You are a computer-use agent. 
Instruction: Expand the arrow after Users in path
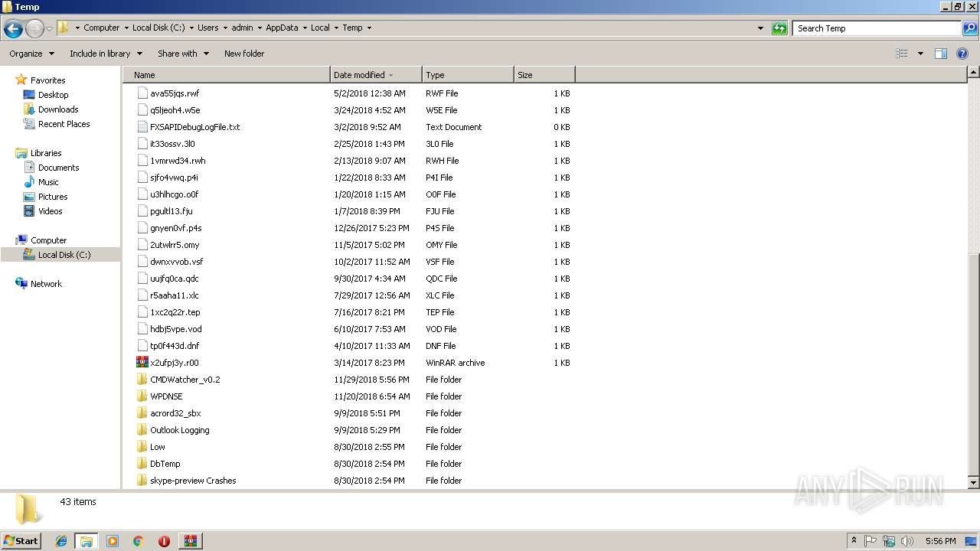pos(224,28)
